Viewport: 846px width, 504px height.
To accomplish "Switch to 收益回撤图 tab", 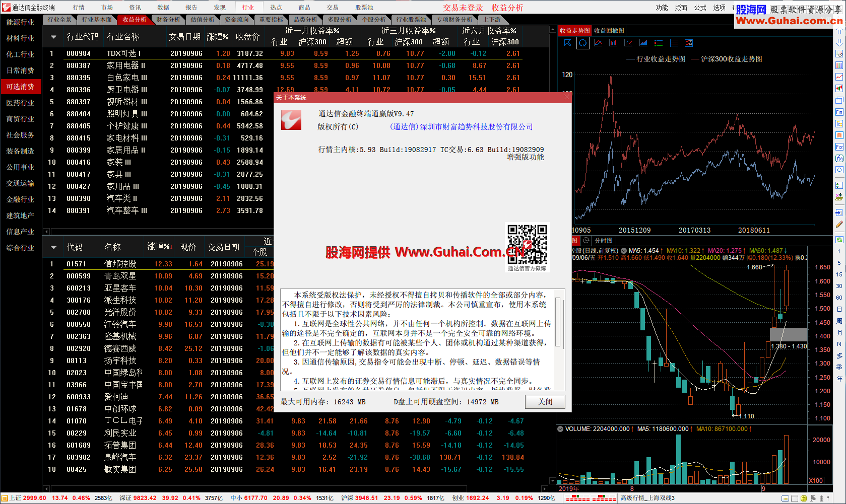I will pyautogui.click(x=609, y=31).
